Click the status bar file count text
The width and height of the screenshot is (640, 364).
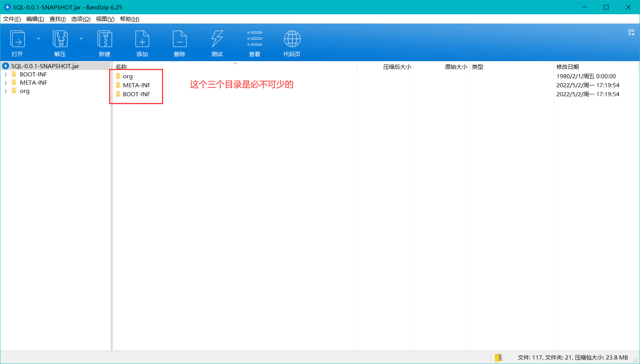click(x=573, y=358)
